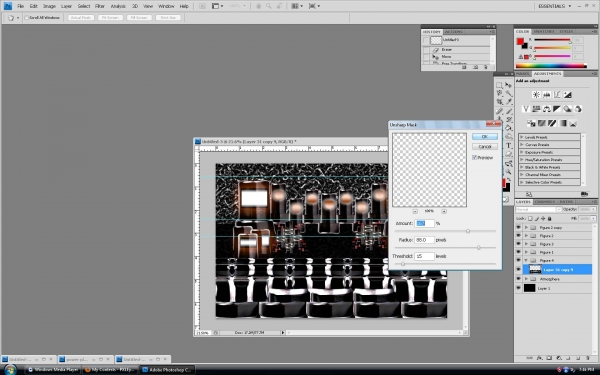Viewport: 600px width, 375px height.
Task: Add a Threshold adjustment
Action: tap(552, 123)
